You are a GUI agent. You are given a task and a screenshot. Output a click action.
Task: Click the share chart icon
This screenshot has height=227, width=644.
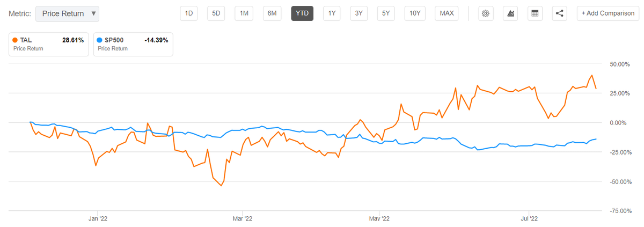pos(560,13)
